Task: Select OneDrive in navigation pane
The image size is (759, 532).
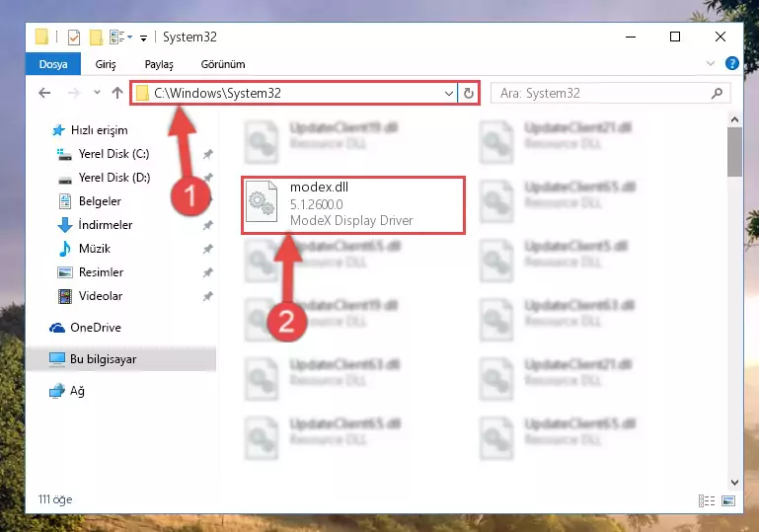Action: pyautogui.click(x=85, y=328)
